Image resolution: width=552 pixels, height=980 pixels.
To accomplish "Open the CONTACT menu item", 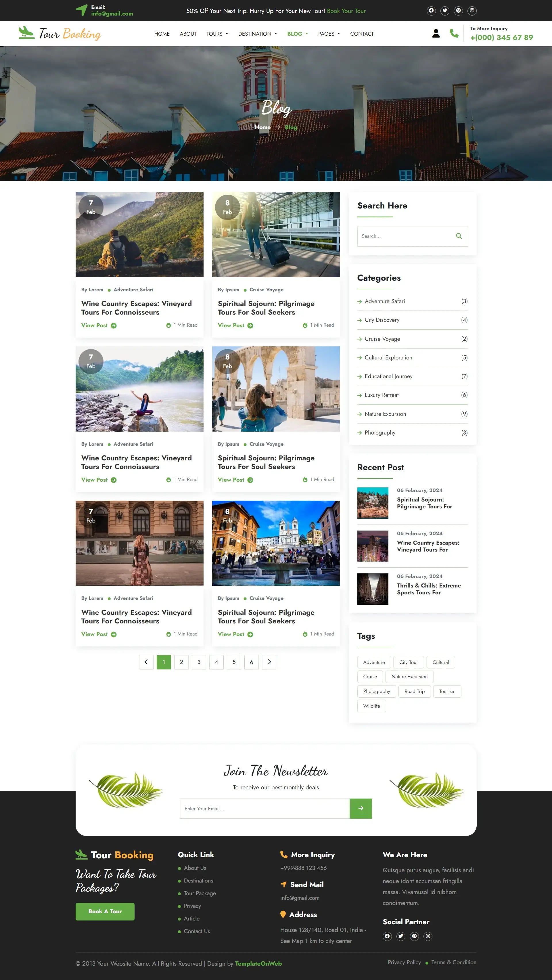I will [x=362, y=33].
